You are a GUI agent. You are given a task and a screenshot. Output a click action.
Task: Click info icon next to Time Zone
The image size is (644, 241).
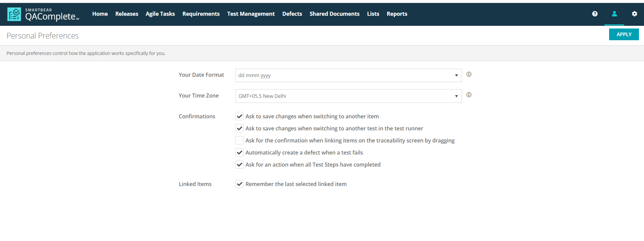[x=469, y=95]
